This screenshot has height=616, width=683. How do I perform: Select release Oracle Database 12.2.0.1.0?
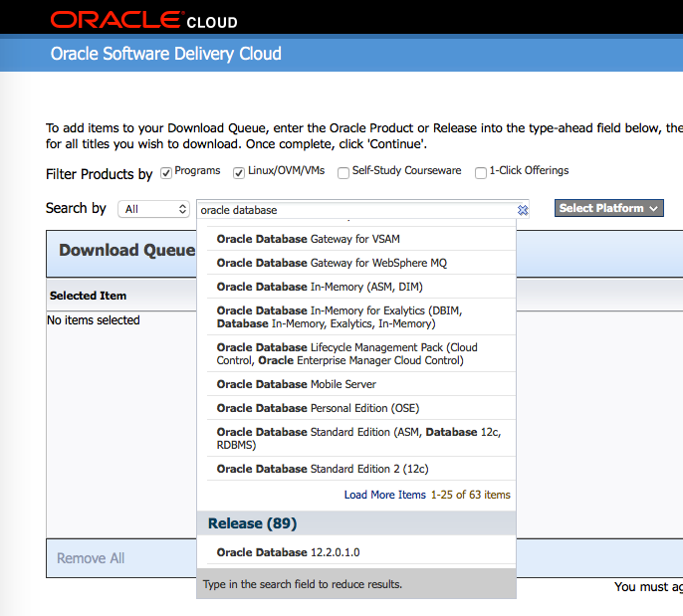(360, 552)
